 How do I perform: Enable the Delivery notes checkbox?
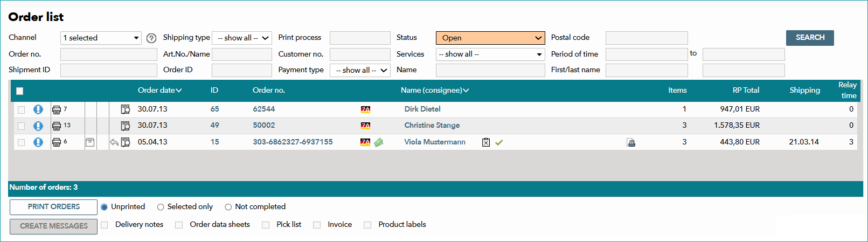click(105, 225)
